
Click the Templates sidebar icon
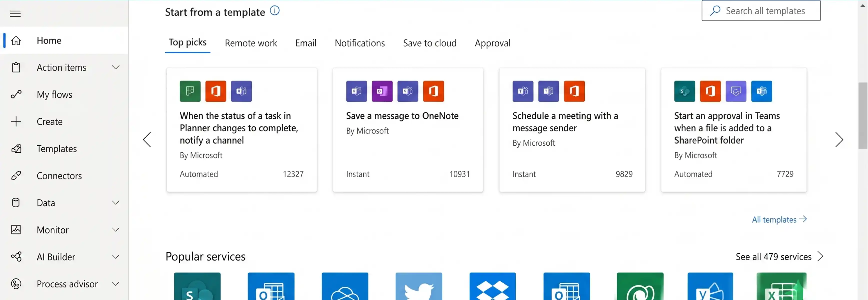(x=16, y=149)
